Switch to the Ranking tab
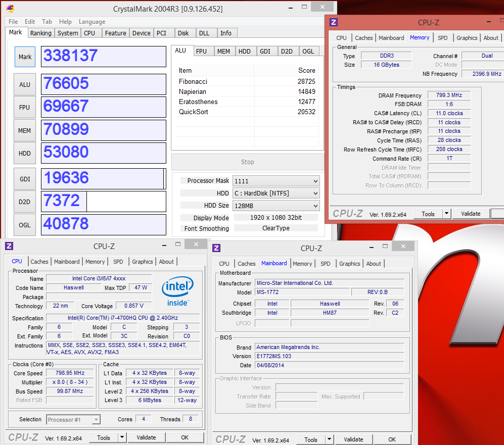 pyautogui.click(x=40, y=33)
